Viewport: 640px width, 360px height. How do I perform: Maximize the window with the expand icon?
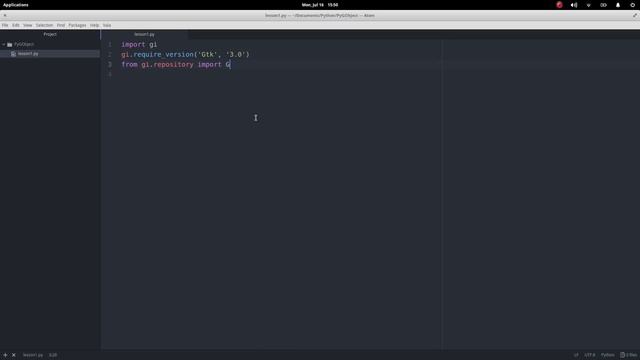[x=635, y=16]
